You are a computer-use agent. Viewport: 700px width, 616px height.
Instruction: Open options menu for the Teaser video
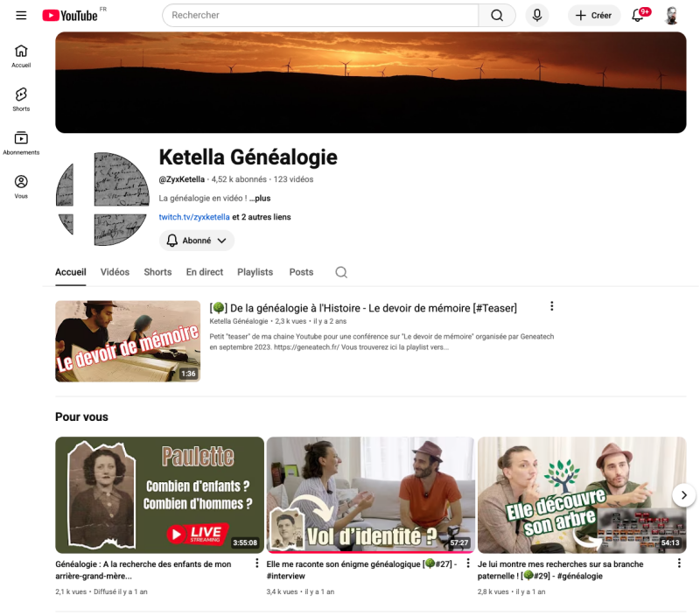click(552, 306)
